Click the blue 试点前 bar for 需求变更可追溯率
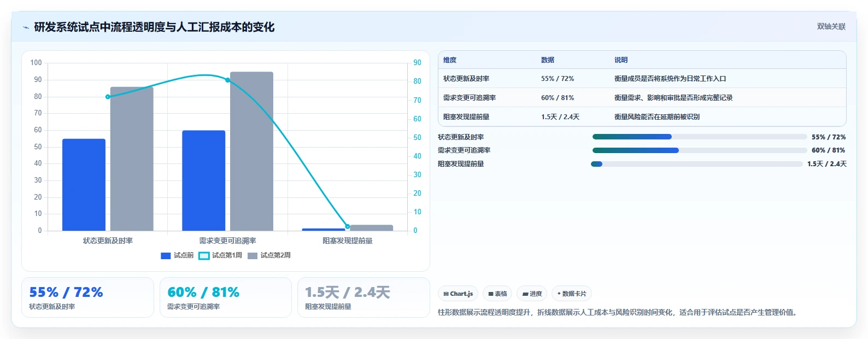The height and width of the screenshot is (339, 868). [x=203, y=180]
